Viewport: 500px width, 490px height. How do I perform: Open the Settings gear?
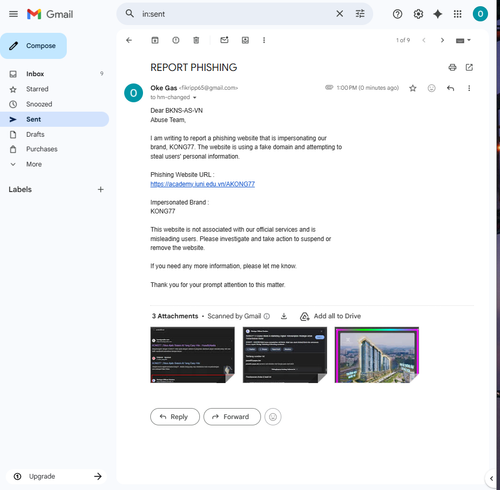[418, 14]
